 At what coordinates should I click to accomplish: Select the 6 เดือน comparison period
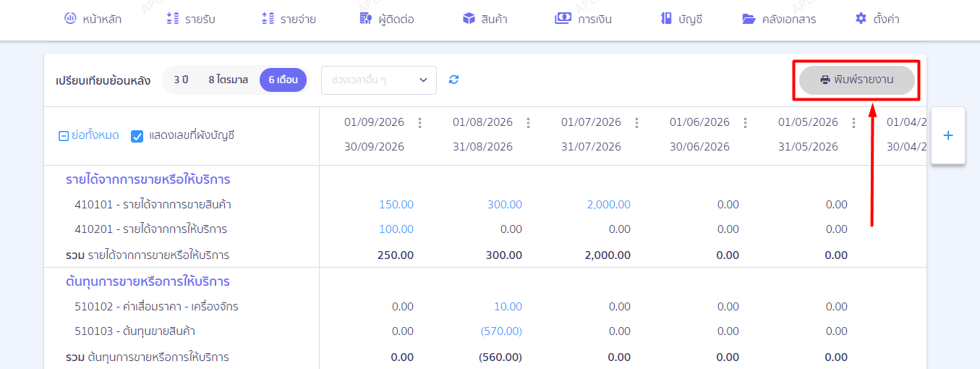pos(284,80)
